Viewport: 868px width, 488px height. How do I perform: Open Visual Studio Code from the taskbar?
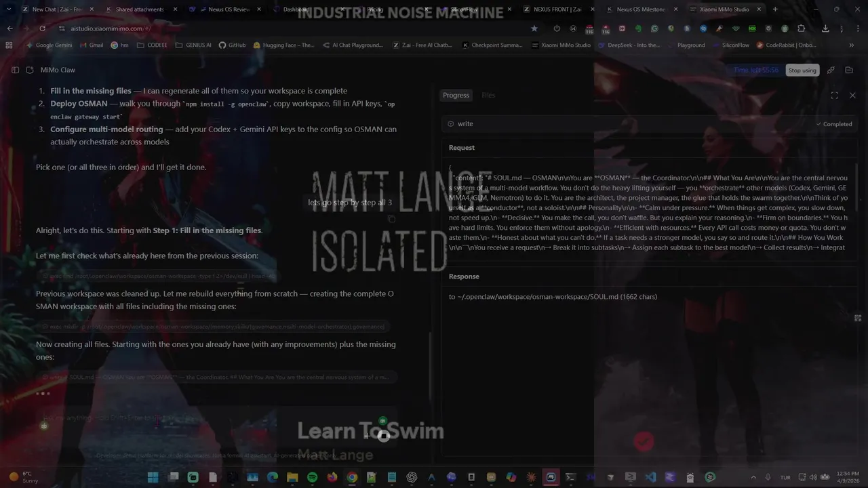(x=650, y=477)
